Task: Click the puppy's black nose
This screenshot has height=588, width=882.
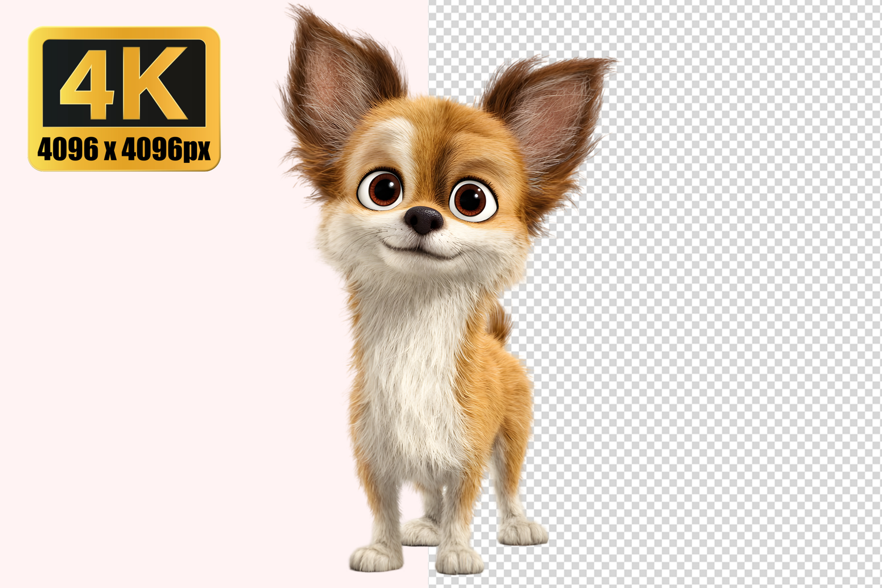Action: point(423,219)
